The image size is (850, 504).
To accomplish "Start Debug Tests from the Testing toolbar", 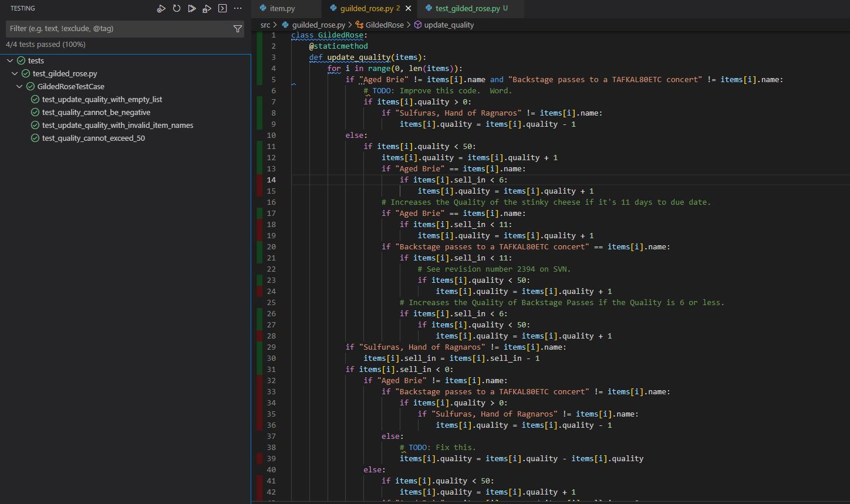I will point(207,9).
